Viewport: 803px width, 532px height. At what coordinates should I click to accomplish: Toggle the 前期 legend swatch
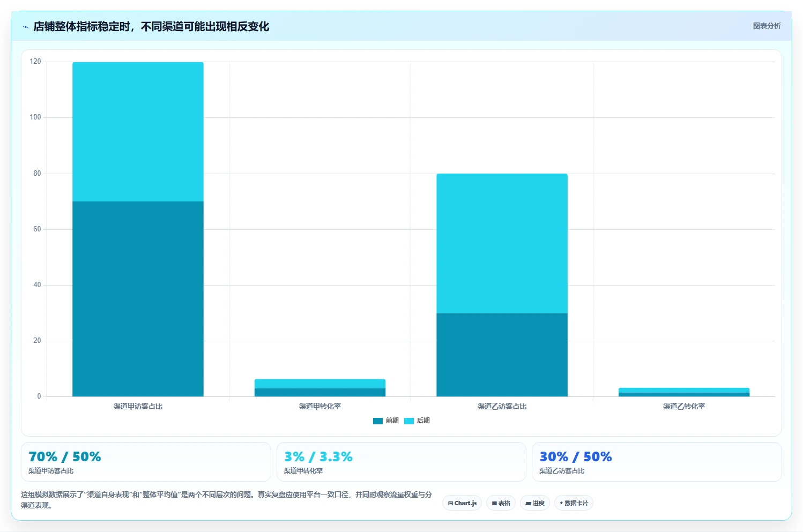[x=378, y=421]
